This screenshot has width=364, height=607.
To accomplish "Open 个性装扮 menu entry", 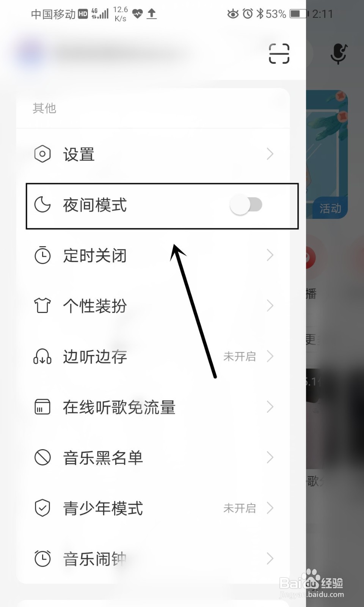I will [153, 306].
